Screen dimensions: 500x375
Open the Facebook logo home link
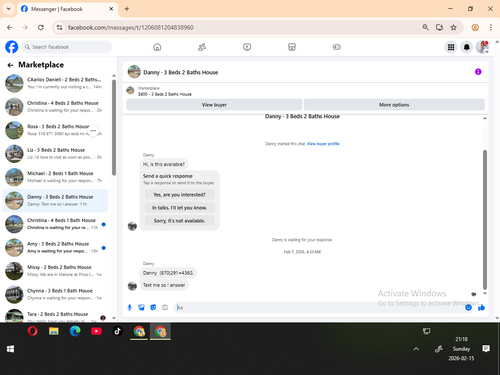click(x=12, y=47)
